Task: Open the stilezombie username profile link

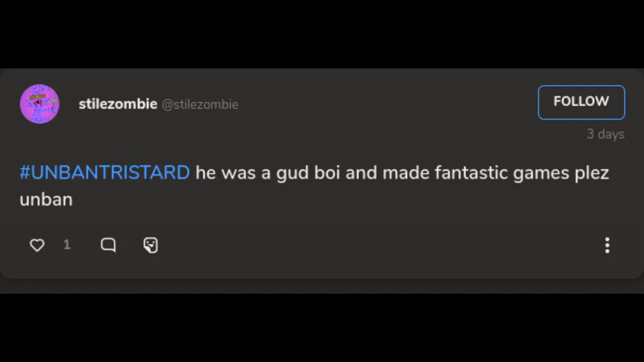Action: click(x=117, y=104)
